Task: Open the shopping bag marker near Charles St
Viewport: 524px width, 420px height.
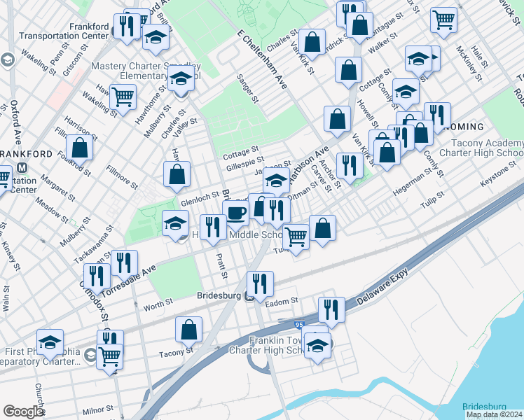Action: click(312, 44)
